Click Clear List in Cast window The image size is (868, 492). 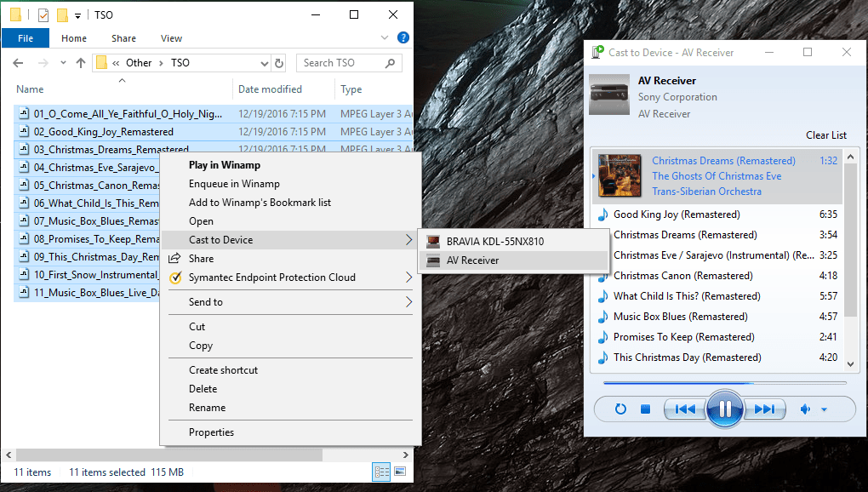(x=826, y=135)
